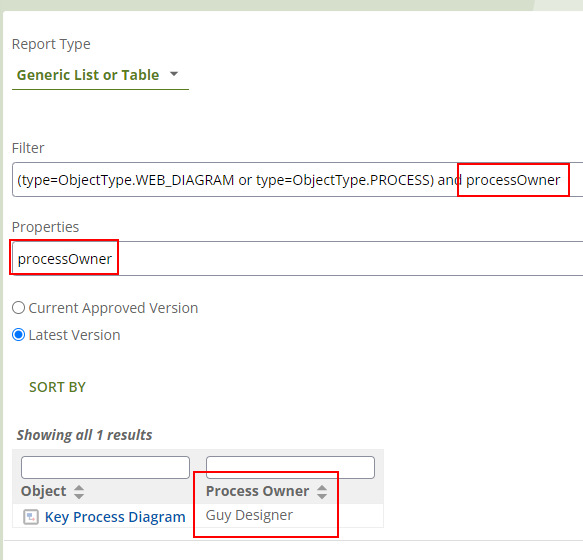This screenshot has height=560, width=583.
Task: Click Generic List or Table selection
Action: pyautogui.click(x=88, y=75)
